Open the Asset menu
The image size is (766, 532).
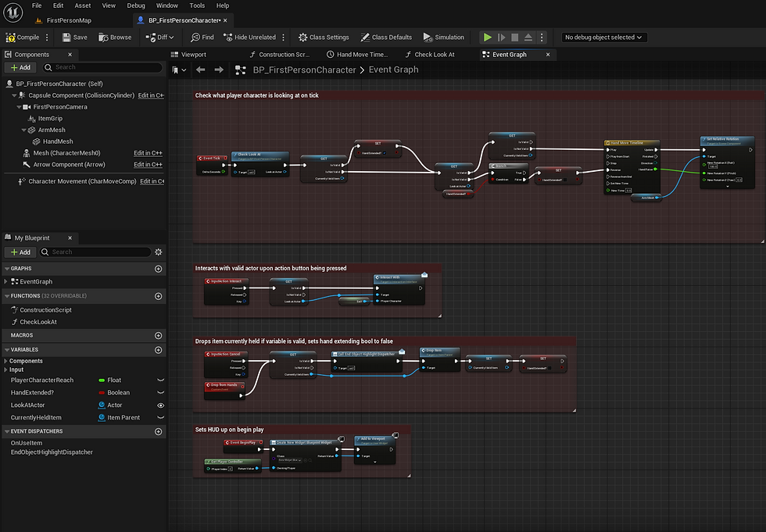[83, 5]
